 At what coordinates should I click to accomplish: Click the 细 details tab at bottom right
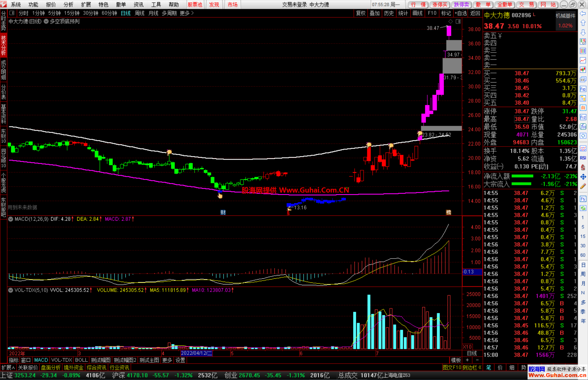point(512,367)
